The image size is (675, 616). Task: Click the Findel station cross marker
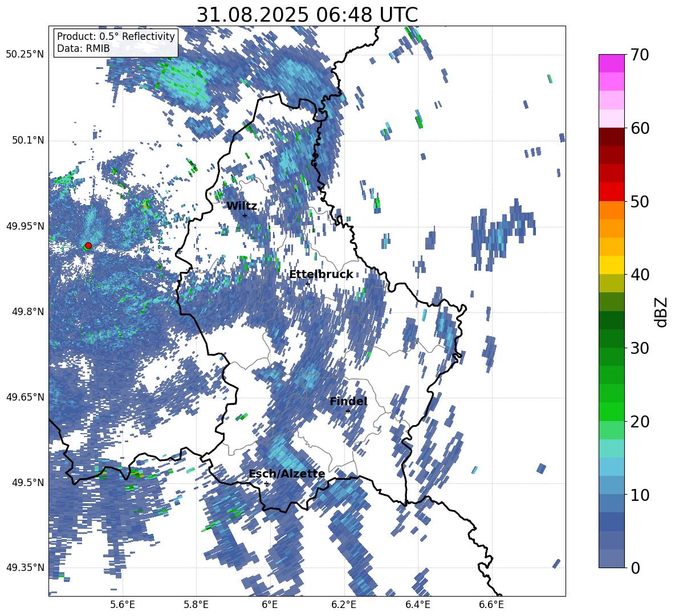coord(348,411)
